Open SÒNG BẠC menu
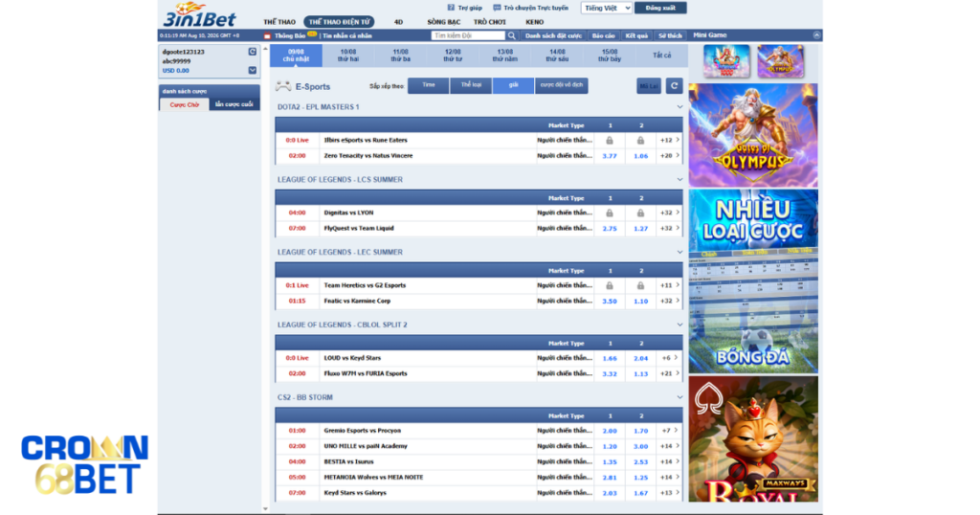 (444, 22)
